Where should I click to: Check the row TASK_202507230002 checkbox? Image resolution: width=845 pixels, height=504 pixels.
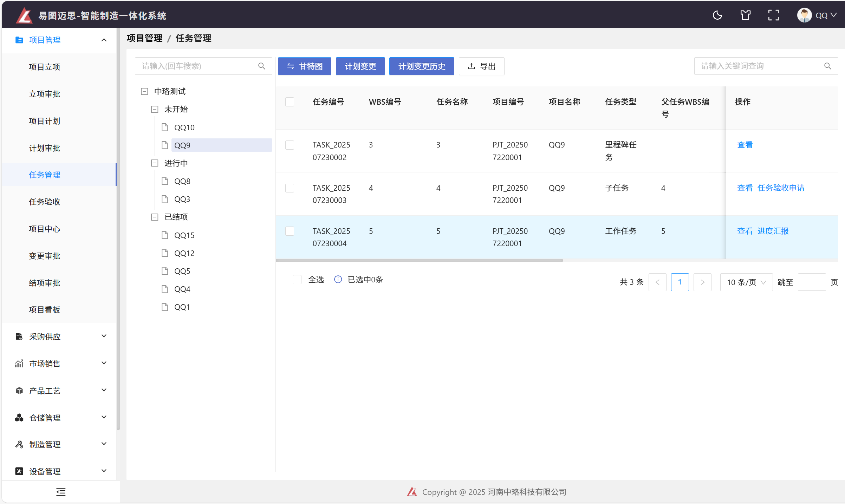290,145
